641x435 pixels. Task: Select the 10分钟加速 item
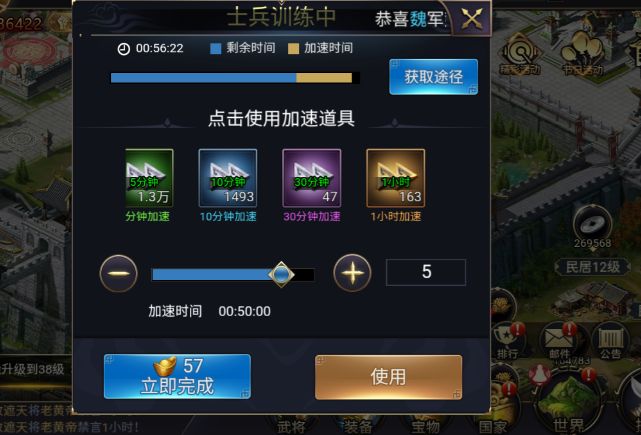click(228, 178)
